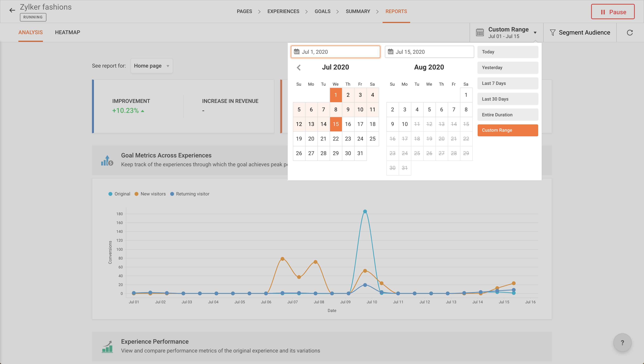Open the Home page report dropdown

(151, 66)
